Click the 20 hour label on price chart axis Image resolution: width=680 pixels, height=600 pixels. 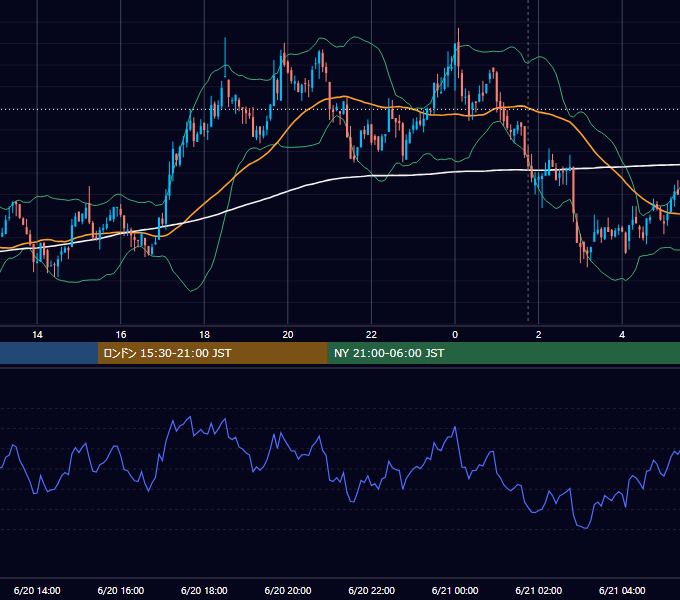click(288, 335)
